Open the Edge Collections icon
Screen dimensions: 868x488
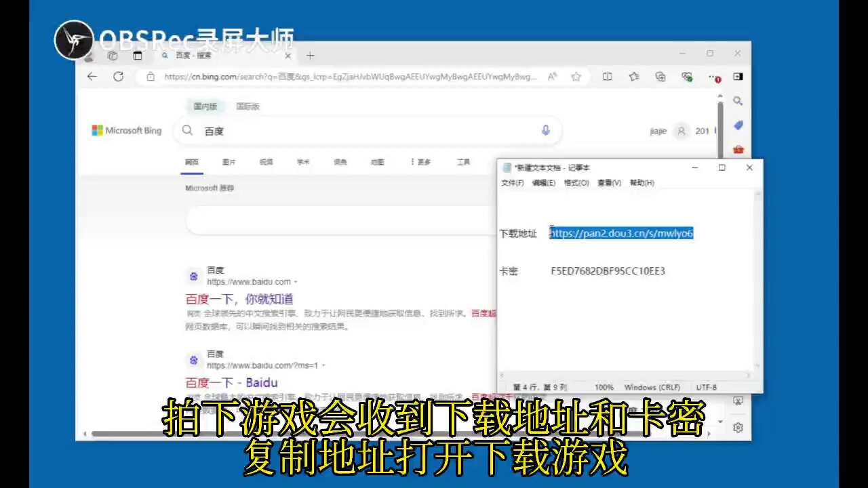coord(660,77)
